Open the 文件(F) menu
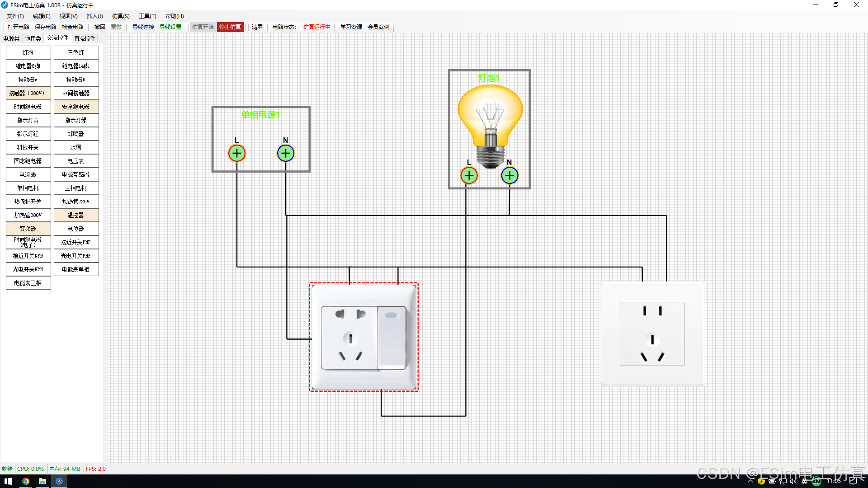 pyautogui.click(x=15, y=16)
